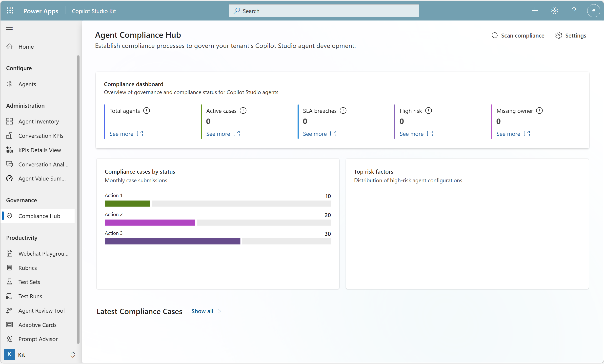The width and height of the screenshot is (604, 364).
Task: Select Compliance Hub navigation item
Action: [x=39, y=216]
